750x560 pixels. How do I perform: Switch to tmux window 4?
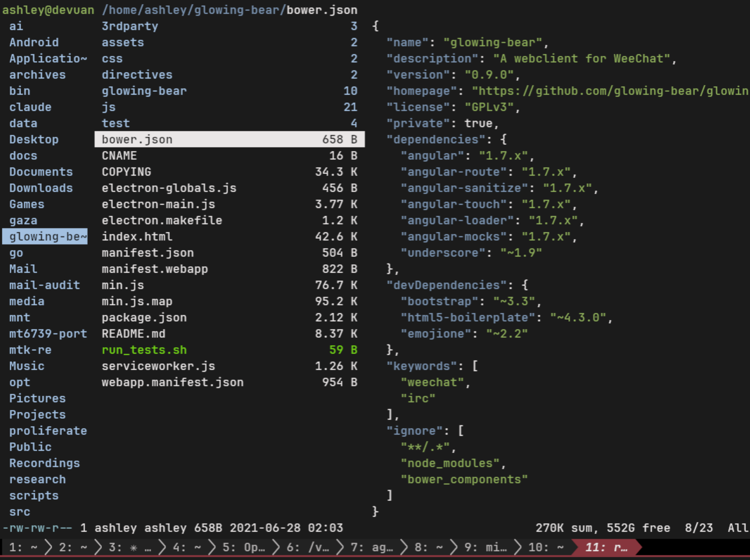187,547
